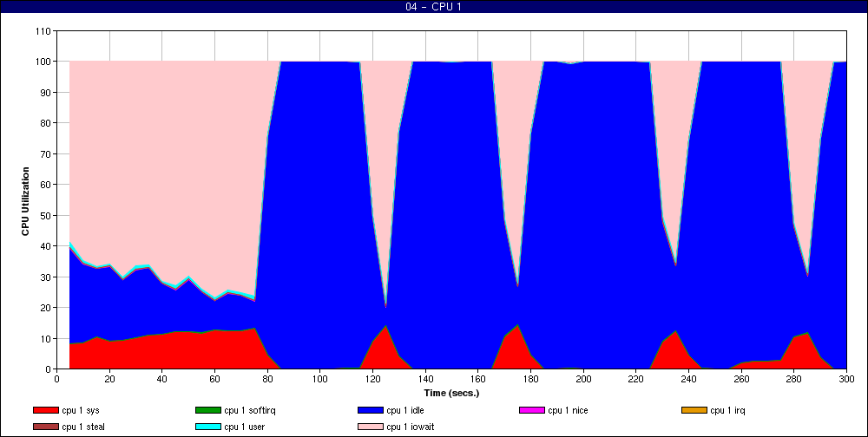Click the 260 label on the time axis
Screen dimensions: 868x437
coord(741,379)
